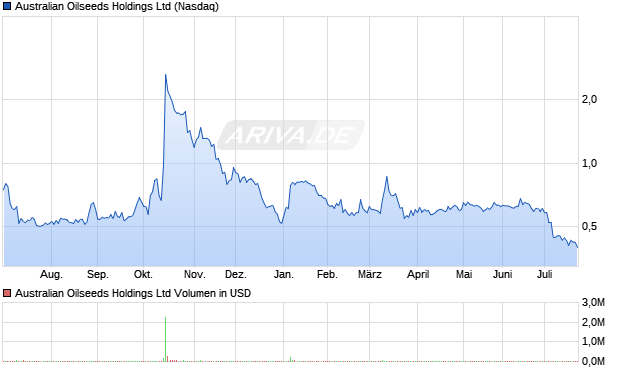Click the 'Okt.' month label
The height and width of the screenshot is (371, 620).
pos(143,274)
